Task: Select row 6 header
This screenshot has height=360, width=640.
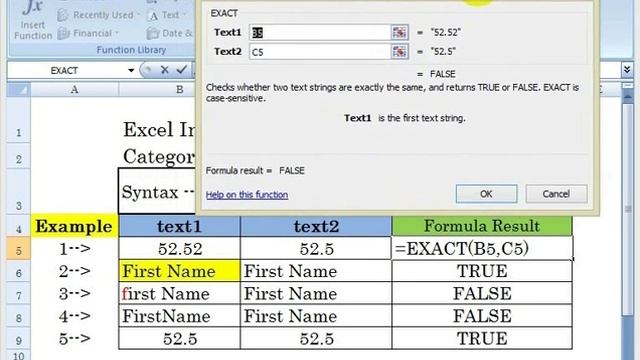Action: (x=19, y=271)
